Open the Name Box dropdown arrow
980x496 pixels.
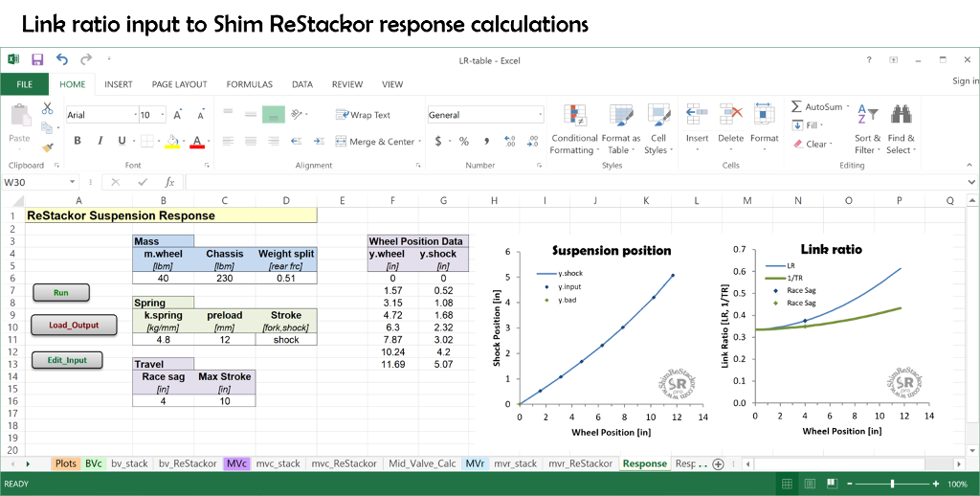pyautogui.click(x=73, y=182)
